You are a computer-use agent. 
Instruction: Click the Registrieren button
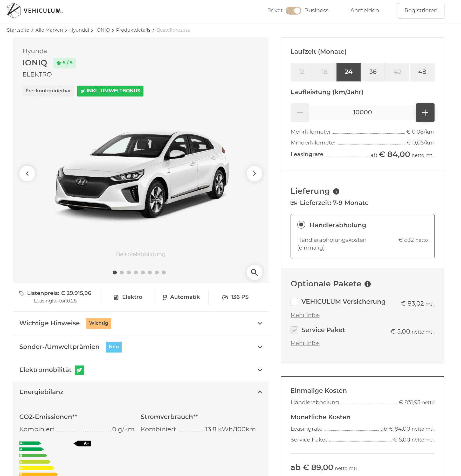pyautogui.click(x=421, y=11)
